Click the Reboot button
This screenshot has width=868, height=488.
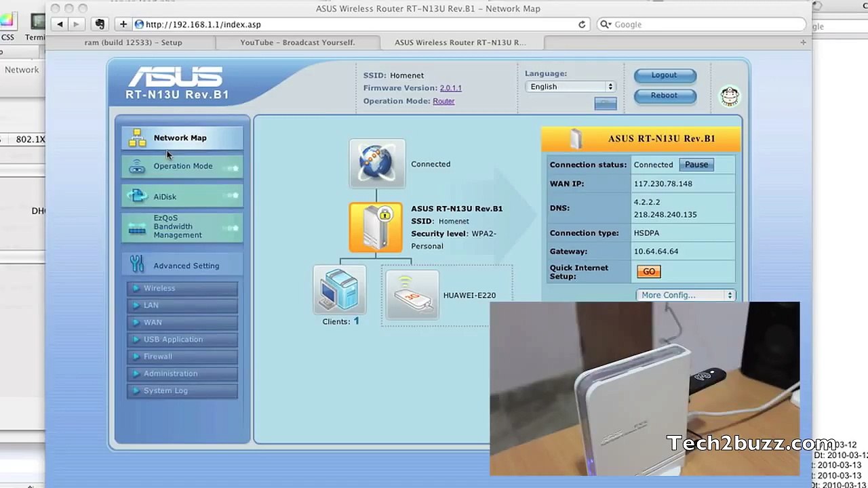click(665, 96)
